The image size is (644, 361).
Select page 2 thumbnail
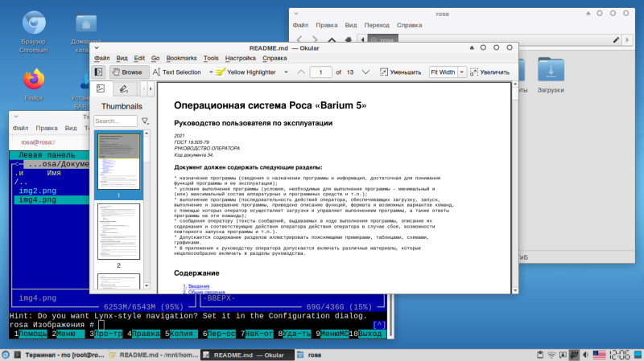[x=118, y=233]
